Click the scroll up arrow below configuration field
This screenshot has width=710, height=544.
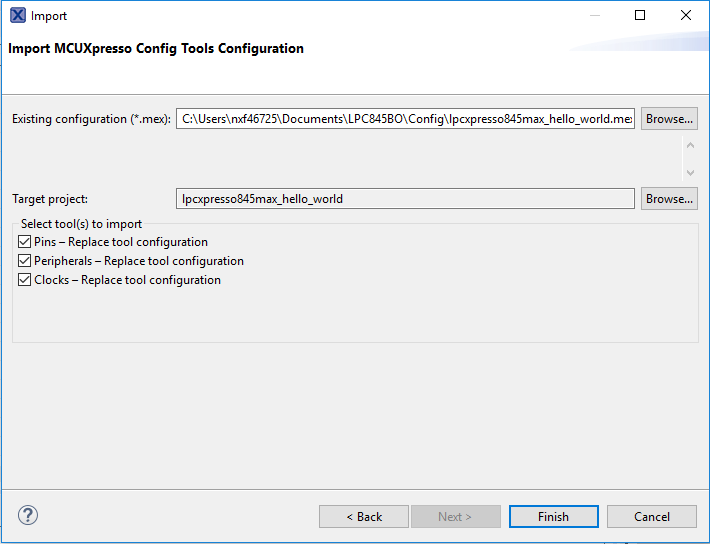689,146
